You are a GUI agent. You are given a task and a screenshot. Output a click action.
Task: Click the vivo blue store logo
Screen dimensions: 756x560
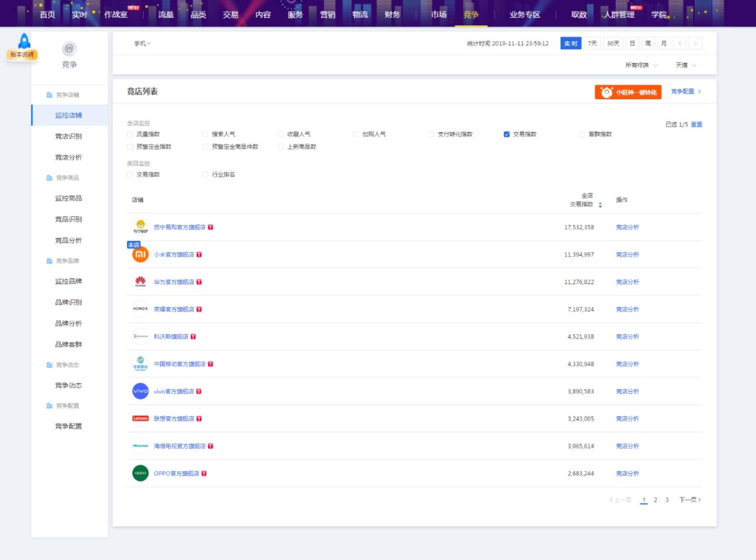(x=140, y=391)
